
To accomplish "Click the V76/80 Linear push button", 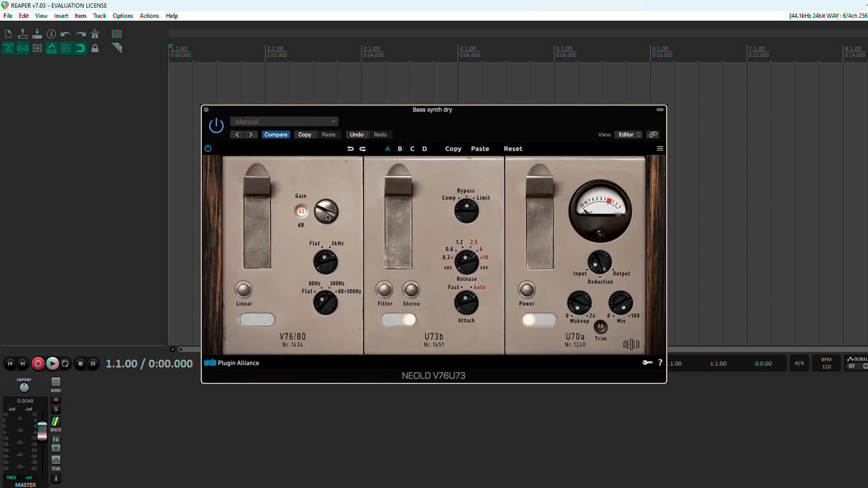I will (x=243, y=290).
